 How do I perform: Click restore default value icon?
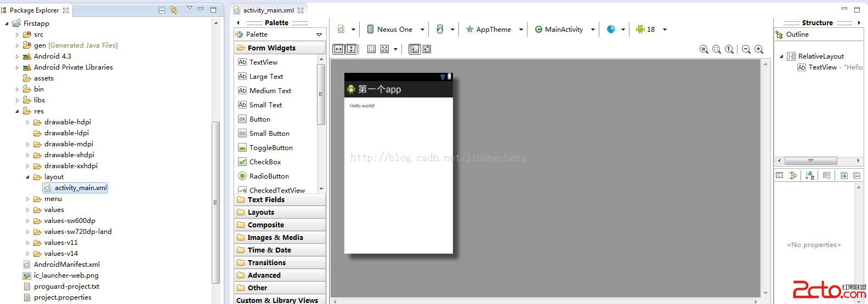[827, 175]
